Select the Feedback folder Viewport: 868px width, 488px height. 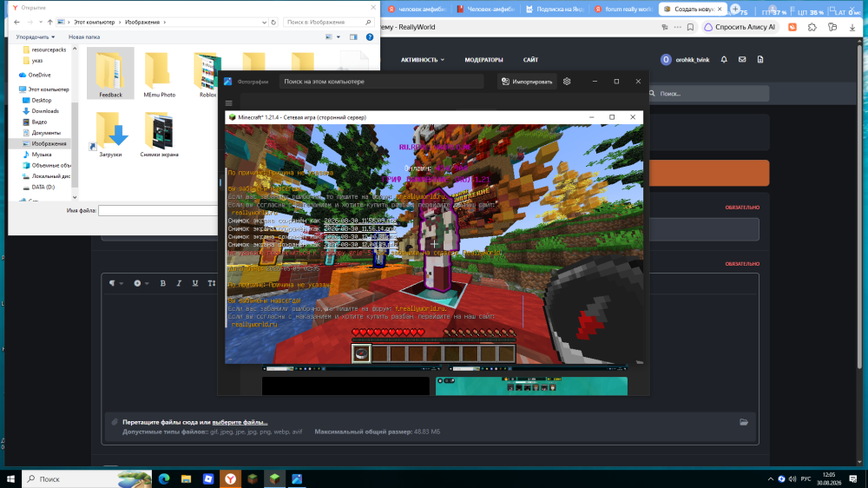tap(110, 74)
